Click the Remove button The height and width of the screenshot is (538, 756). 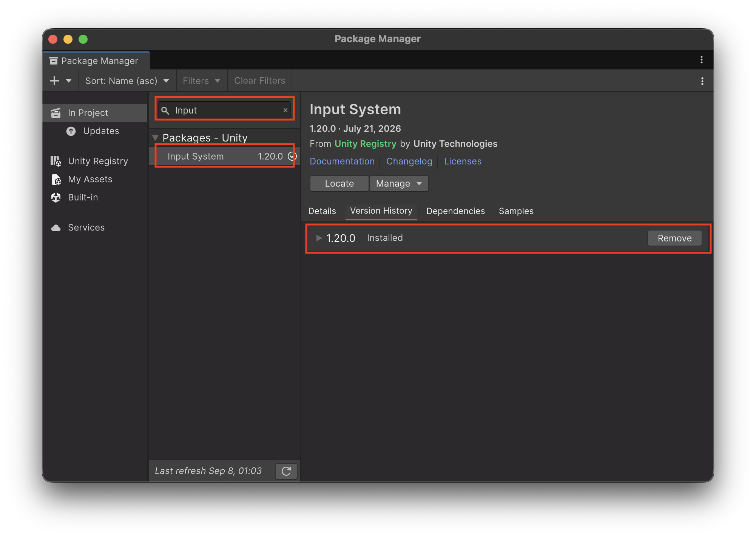point(674,238)
